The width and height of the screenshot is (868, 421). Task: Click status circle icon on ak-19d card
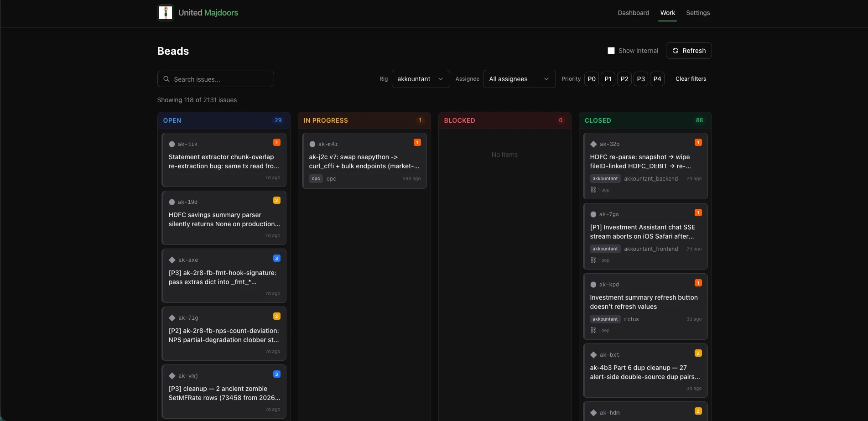point(172,202)
